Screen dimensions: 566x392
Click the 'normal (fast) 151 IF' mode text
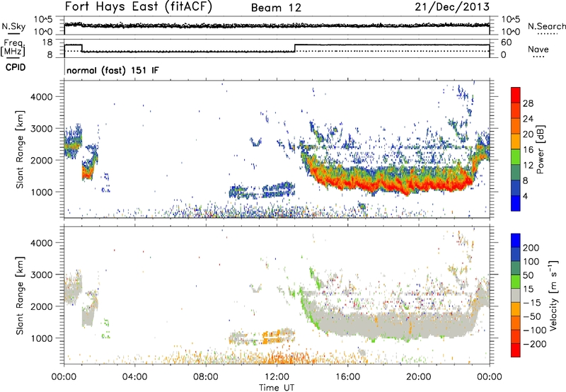[112, 70]
